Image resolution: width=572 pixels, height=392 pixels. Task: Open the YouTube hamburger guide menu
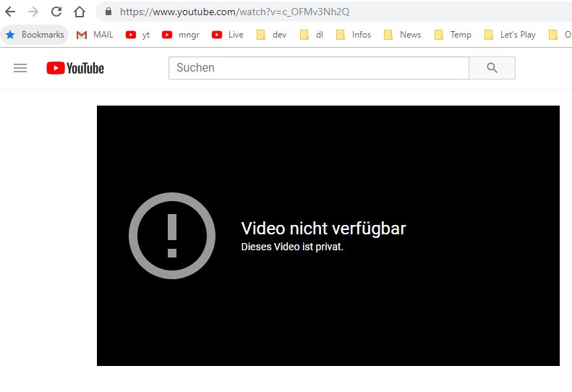20,68
